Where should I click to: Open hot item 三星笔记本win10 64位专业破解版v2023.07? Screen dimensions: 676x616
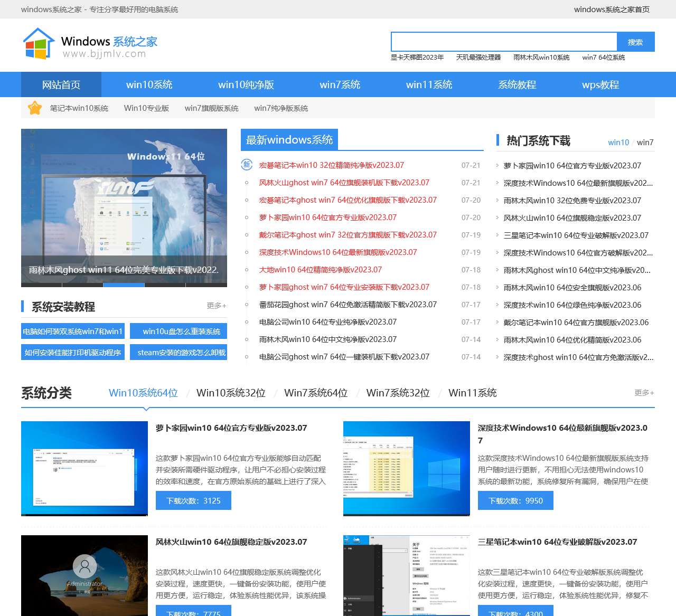576,235
